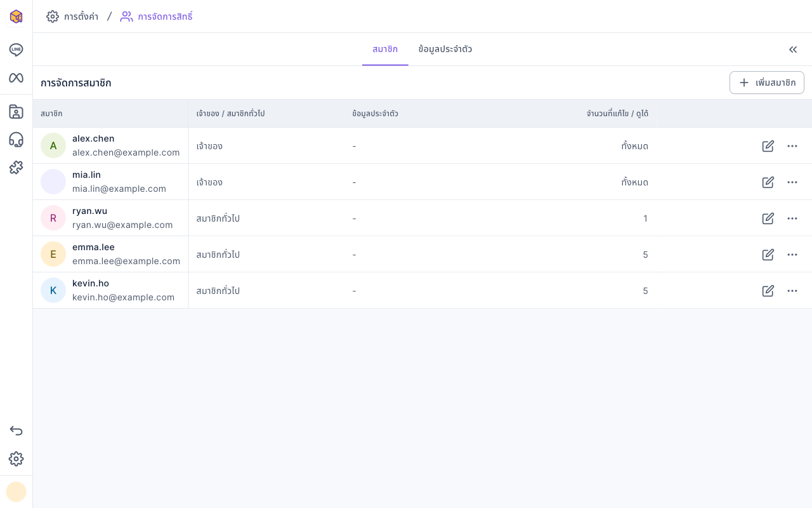The height and width of the screenshot is (508, 812).
Task: Click the member name ryan.wu
Action: (89, 211)
